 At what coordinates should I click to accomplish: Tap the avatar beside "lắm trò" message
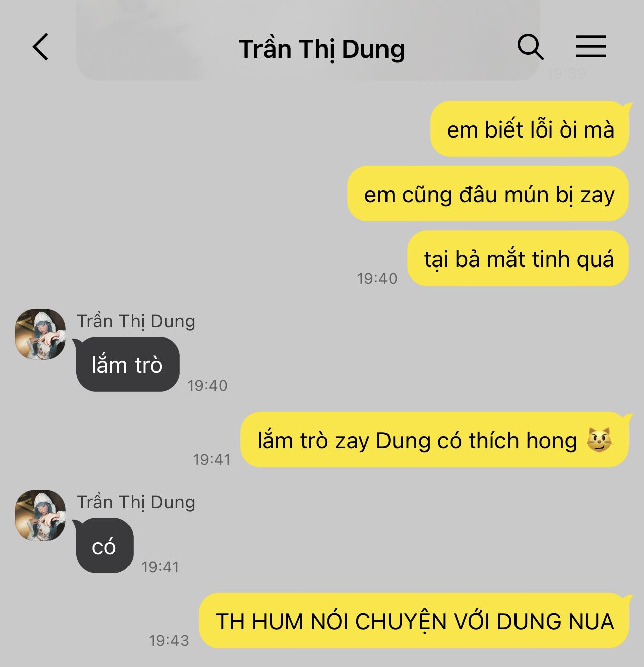[x=40, y=334]
